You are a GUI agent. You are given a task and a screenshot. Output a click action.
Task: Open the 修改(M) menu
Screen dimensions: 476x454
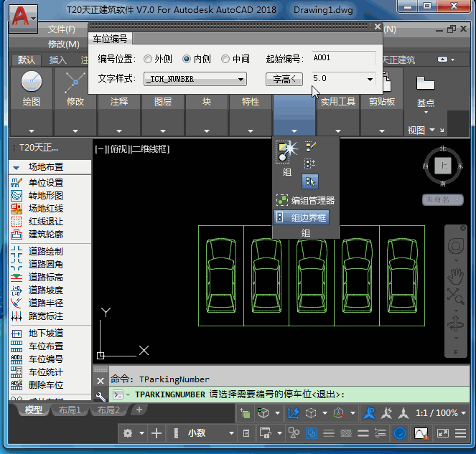63,44
